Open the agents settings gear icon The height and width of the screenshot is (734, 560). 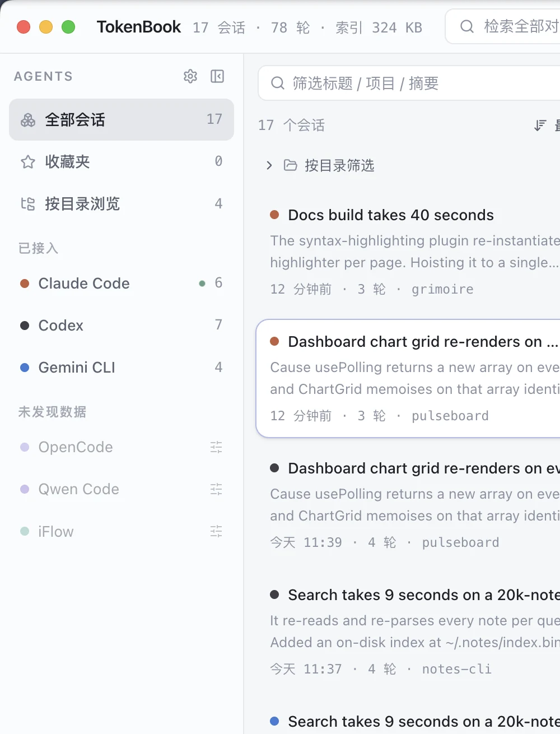tap(190, 76)
